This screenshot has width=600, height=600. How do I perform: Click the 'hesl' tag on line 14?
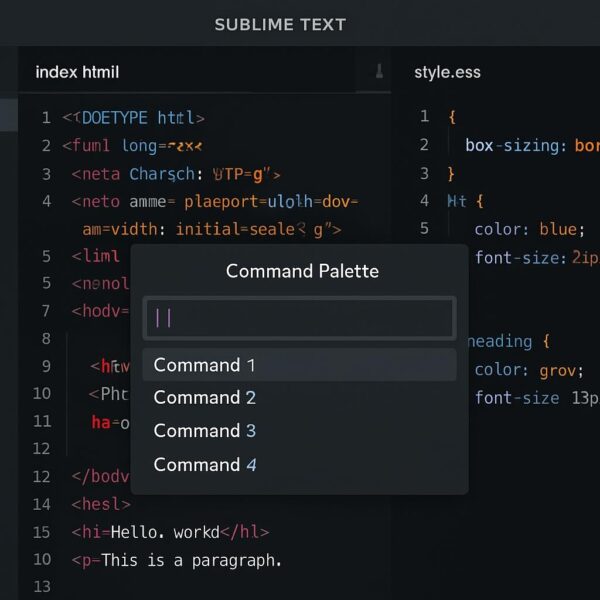101,504
